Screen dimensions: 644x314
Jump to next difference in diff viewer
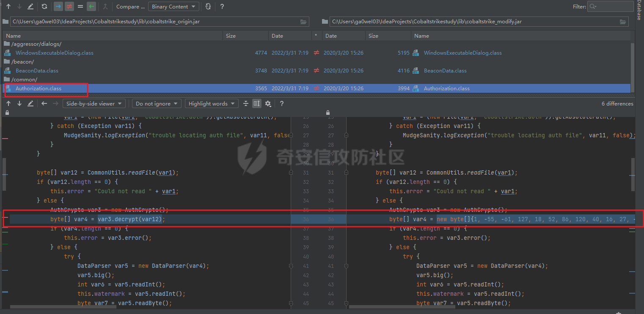point(19,103)
